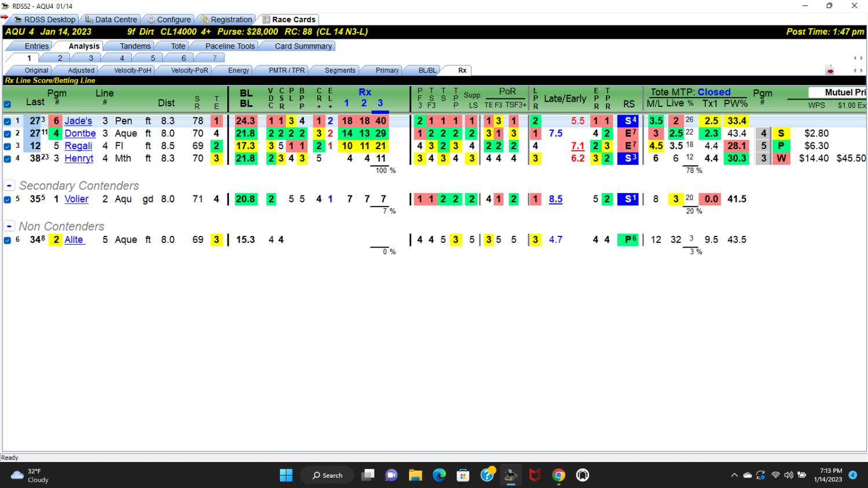The height and width of the screenshot is (488, 868).
Task: Click the analysis sub-tab scroll arrows
Action: (858, 71)
